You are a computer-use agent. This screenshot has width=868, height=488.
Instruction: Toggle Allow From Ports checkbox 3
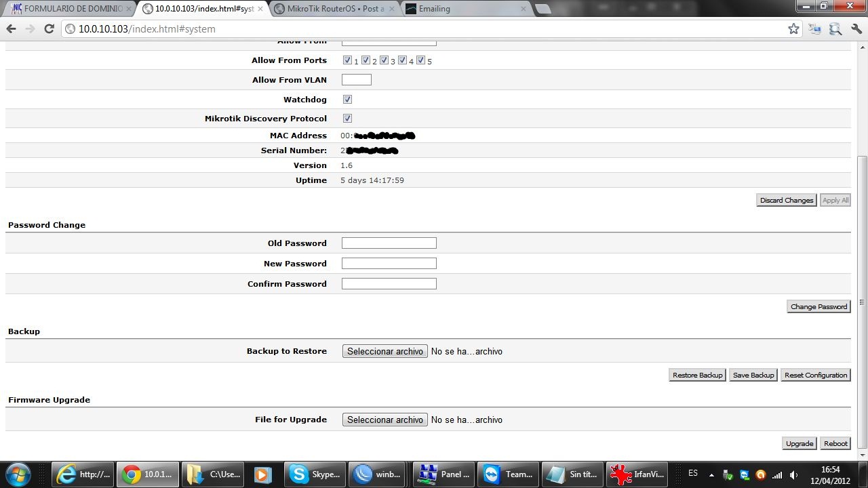[384, 60]
